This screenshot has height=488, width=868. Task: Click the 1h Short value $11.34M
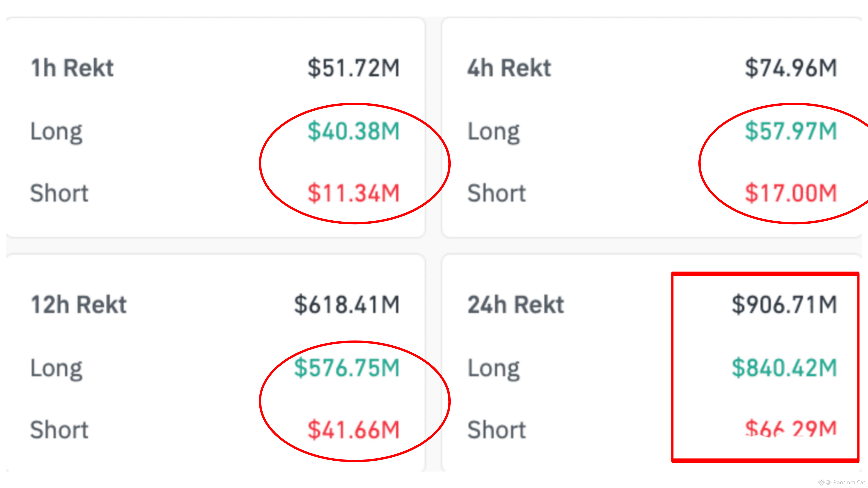click(x=354, y=193)
